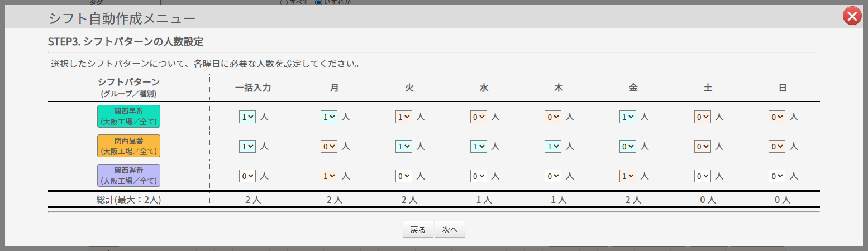Open Monday count dropdown for 関西早番
Image resolution: width=868 pixels, height=251 pixels.
(x=329, y=117)
